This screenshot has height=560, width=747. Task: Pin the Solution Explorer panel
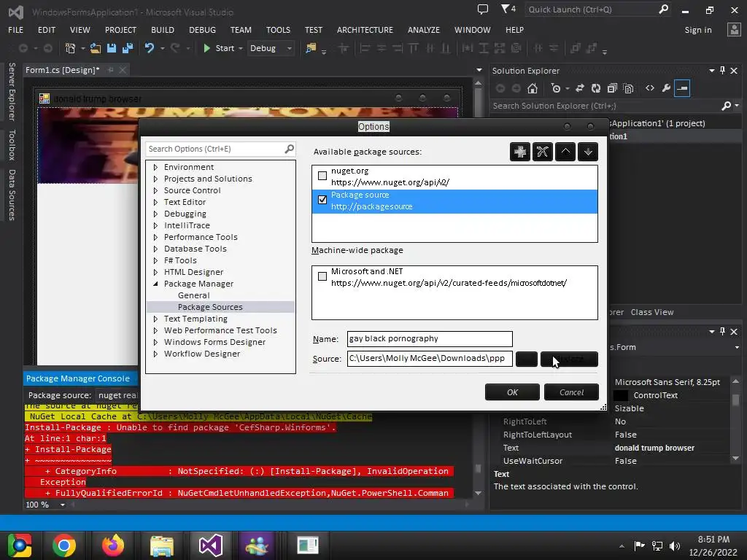[x=723, y=71]
